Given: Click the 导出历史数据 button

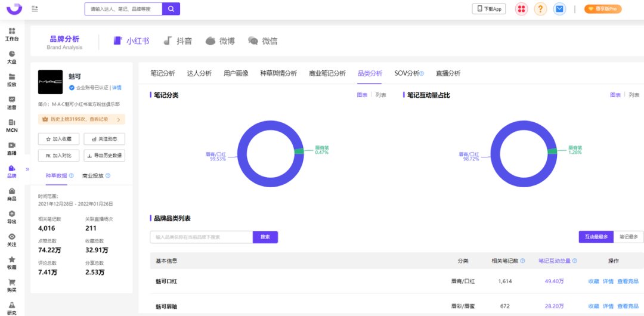Looking at the screenshot, I should 104,156.
